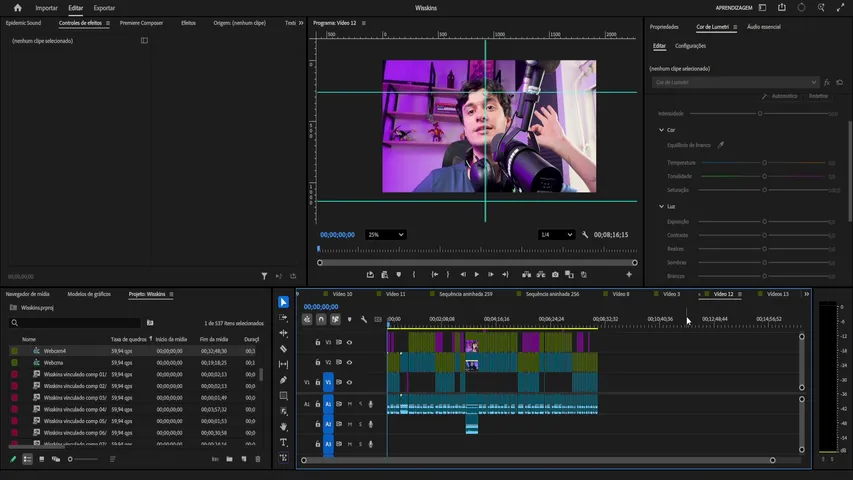
Task: Open Program monitor settings wrench
Action: pos(585,235)
